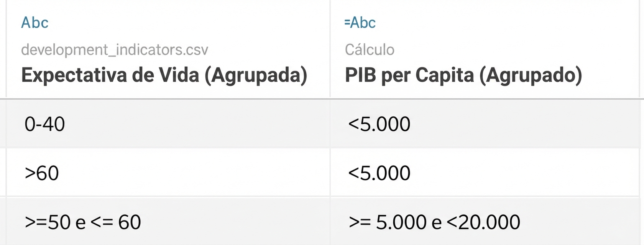Click the left gutter beside the >=50 e <= 60 row
The height and width of the screenshot is (245, 644).
tap(3, 222)
